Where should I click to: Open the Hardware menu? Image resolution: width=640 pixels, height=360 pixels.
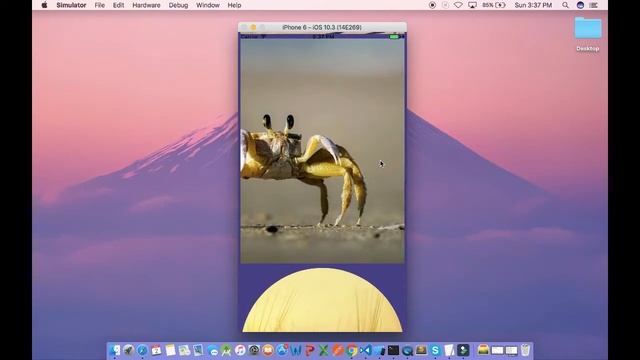coord(146,5)
